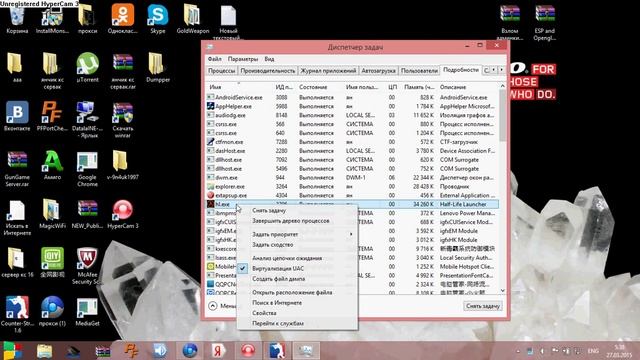The width and height of the screenshot is (640, 360).
Task: Open the ESP and OpenGL archive icon
Action: tap(544, 22)
